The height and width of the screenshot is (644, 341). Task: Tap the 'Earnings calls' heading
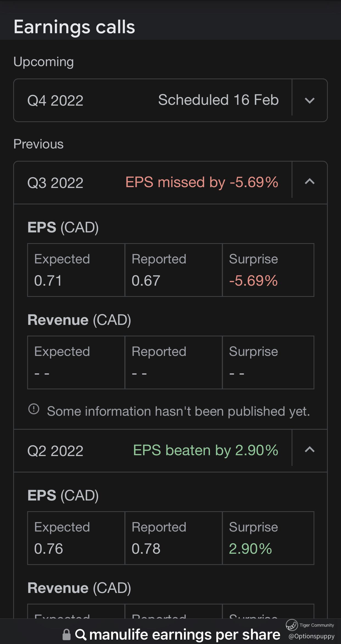(74, 27)
